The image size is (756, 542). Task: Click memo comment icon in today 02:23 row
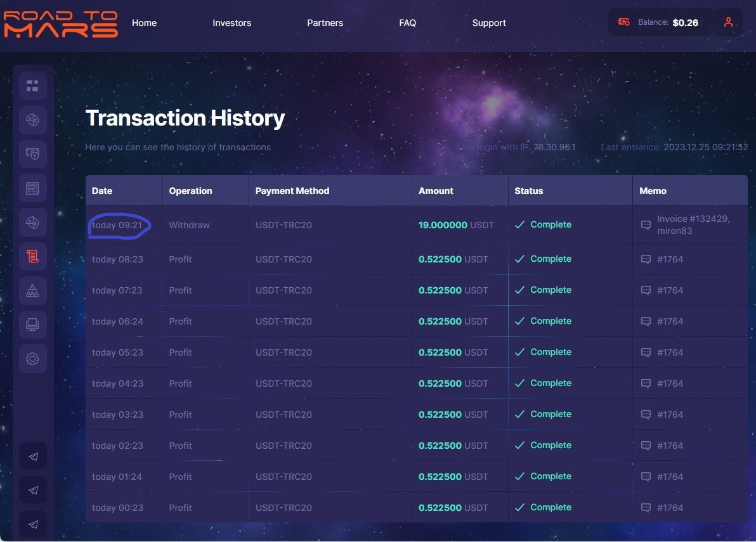tap(646, 446)
